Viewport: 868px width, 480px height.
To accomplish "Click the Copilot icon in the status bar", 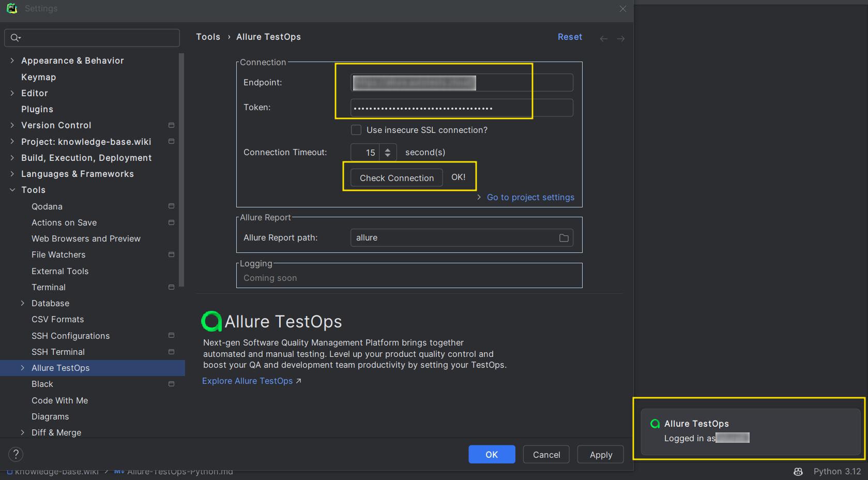I will point(798,471).
